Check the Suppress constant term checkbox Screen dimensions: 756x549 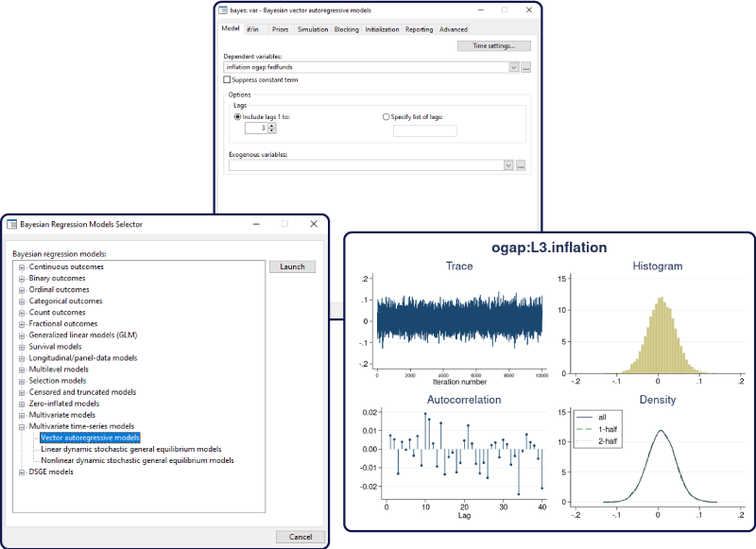[x=226, y=79]
